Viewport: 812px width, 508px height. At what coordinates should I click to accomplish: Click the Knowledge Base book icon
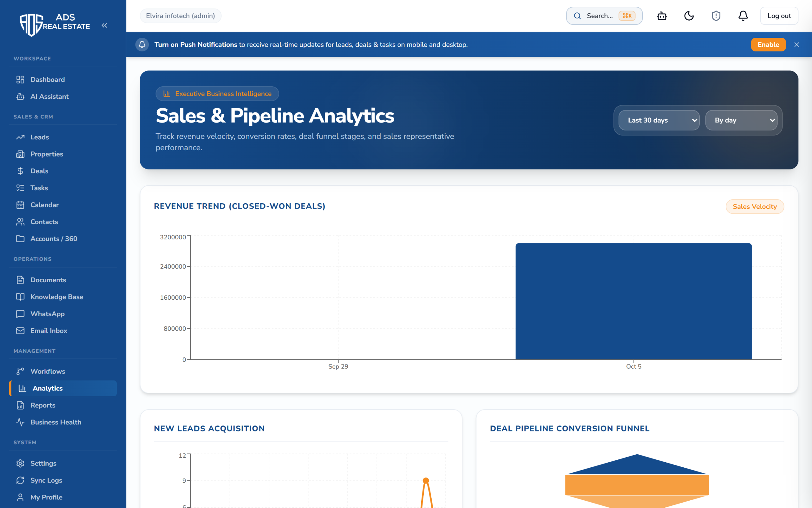[x=20, y=297]
